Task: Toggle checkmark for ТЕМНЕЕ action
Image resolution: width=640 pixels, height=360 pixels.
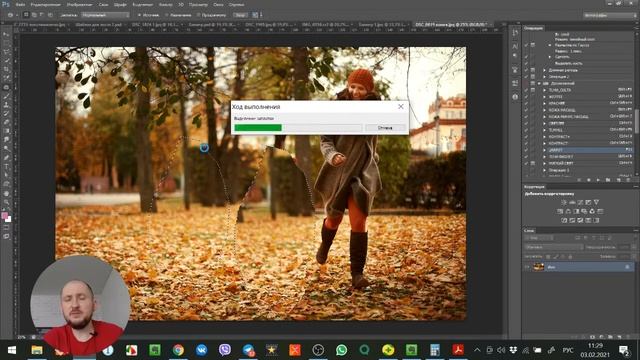Action: [526, 130]
